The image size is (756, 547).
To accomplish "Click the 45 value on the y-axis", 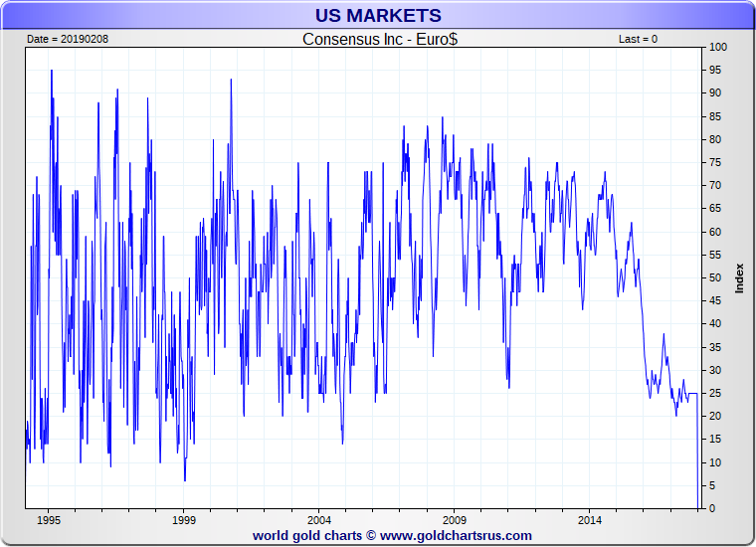I will point(715,300).
